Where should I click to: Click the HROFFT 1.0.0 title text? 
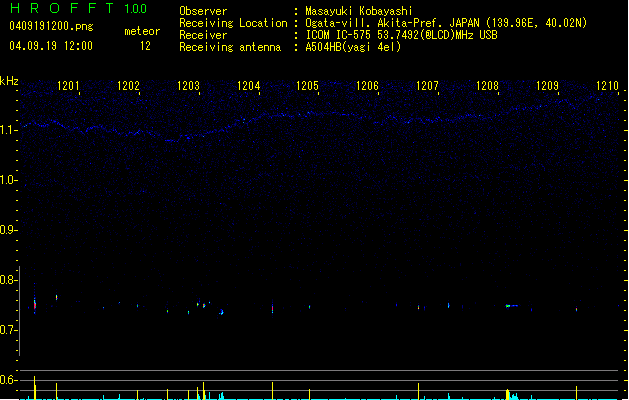click(78, 8)
